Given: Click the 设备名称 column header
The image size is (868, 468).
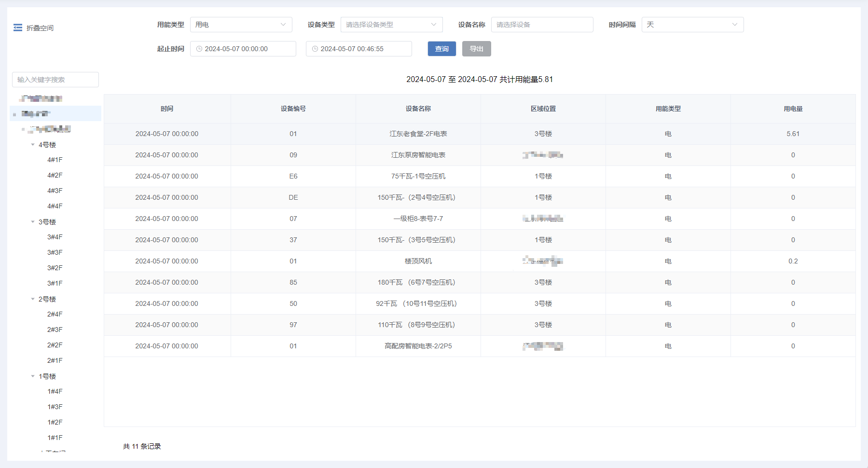Looking at the screenshot, I should pos(418,109).
